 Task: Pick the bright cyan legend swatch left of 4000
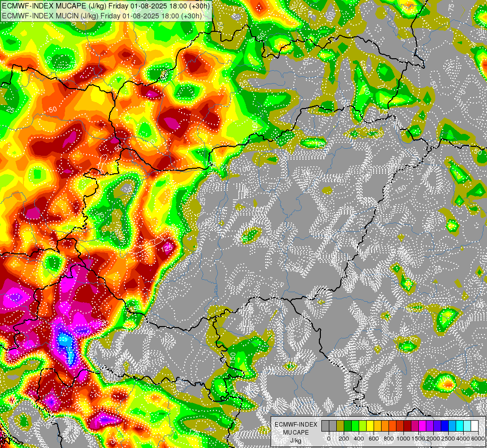460,426
